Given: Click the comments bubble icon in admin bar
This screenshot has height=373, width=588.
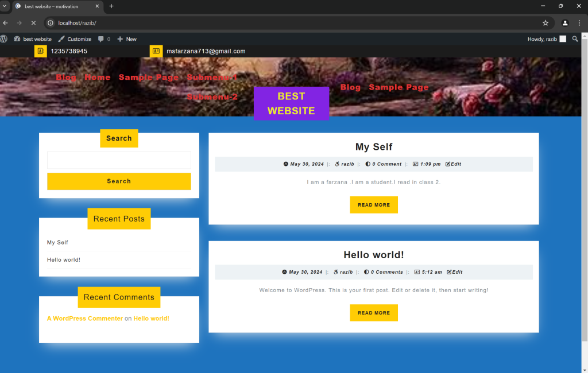Looking at the screenshot, I should click(x=101, y=39).
